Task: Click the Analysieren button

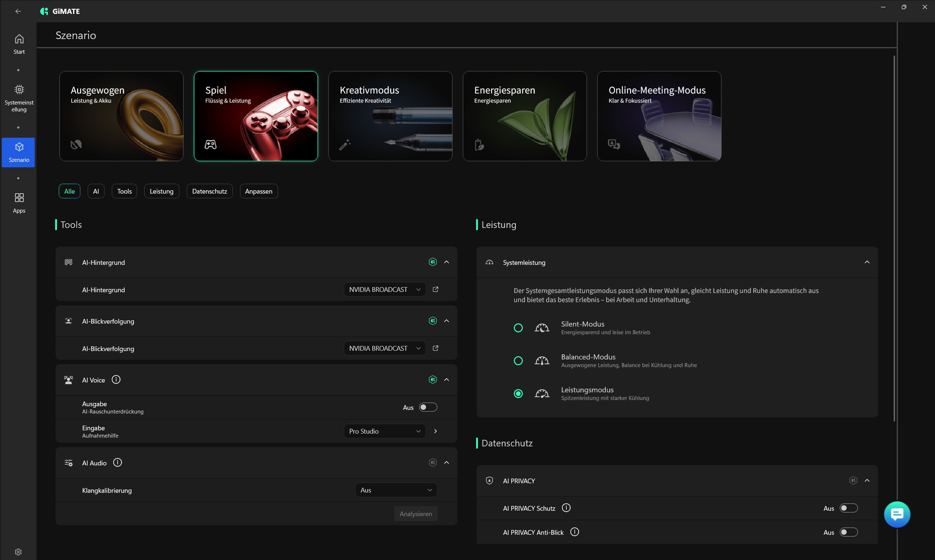Action: click(415, 514)
